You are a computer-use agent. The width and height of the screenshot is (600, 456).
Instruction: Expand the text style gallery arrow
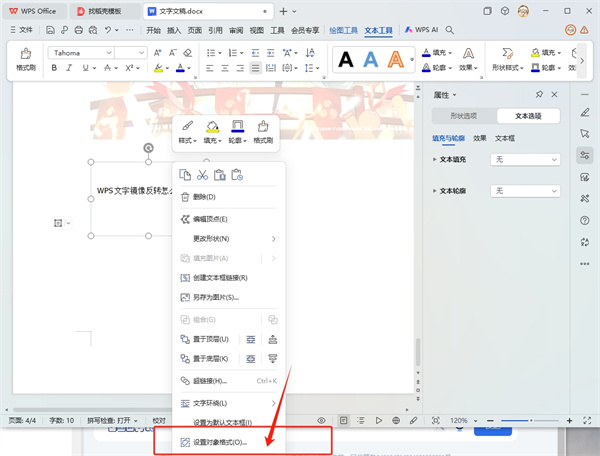pyautogui.click(x=412, y=60)
